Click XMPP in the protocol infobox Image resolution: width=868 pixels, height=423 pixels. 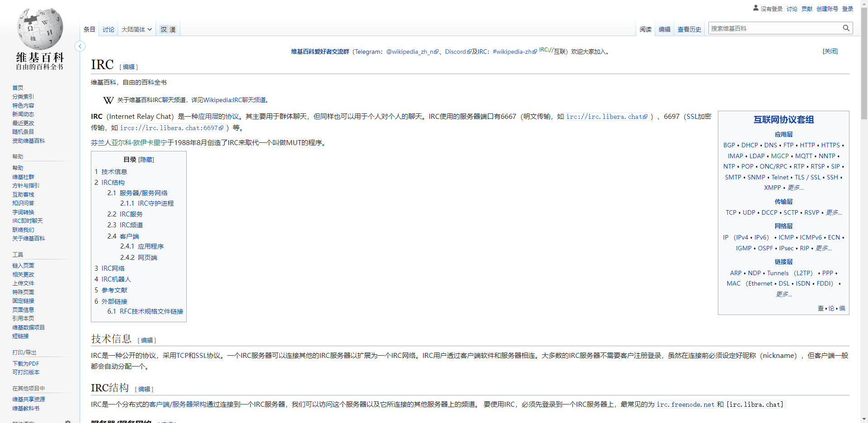coord(772,188)
